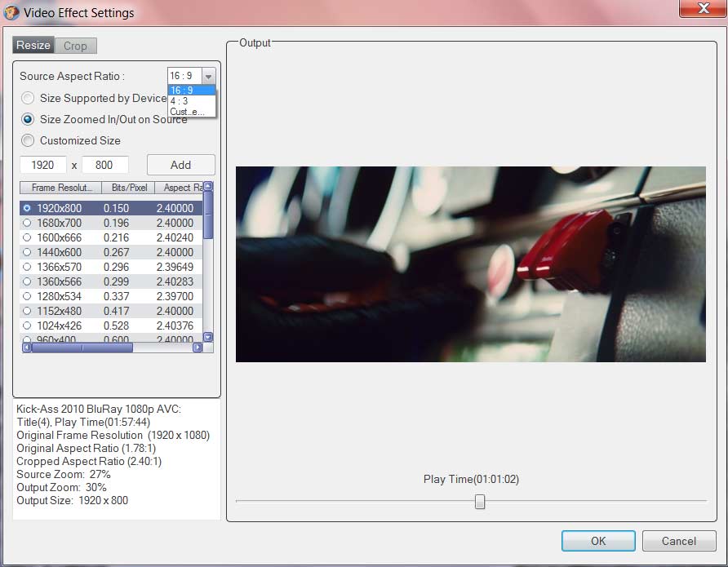Click the Cropped Aspect Ratio (2.40:1) line
The image size is (728, 567).
click(89, 461)
